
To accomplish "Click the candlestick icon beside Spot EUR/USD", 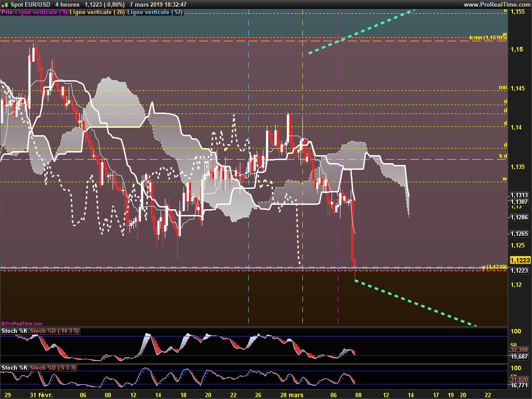I will pos(4,4).
